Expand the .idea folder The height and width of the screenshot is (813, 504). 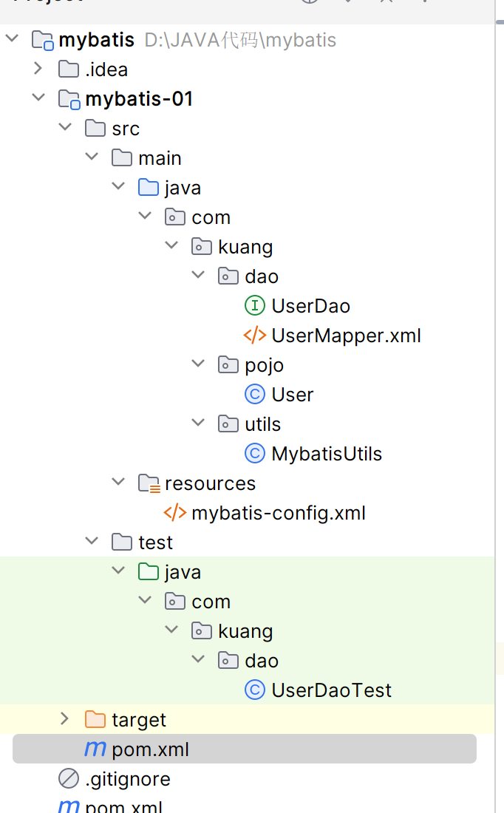coord(38,69)
